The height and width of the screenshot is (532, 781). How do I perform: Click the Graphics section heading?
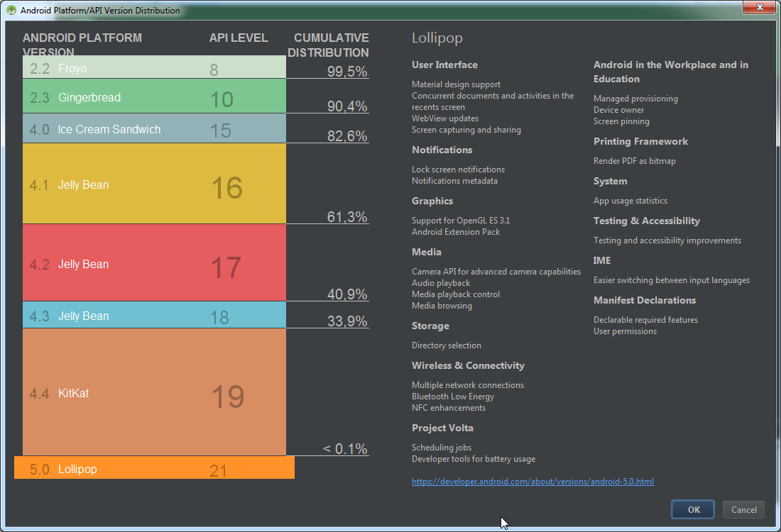432,201
